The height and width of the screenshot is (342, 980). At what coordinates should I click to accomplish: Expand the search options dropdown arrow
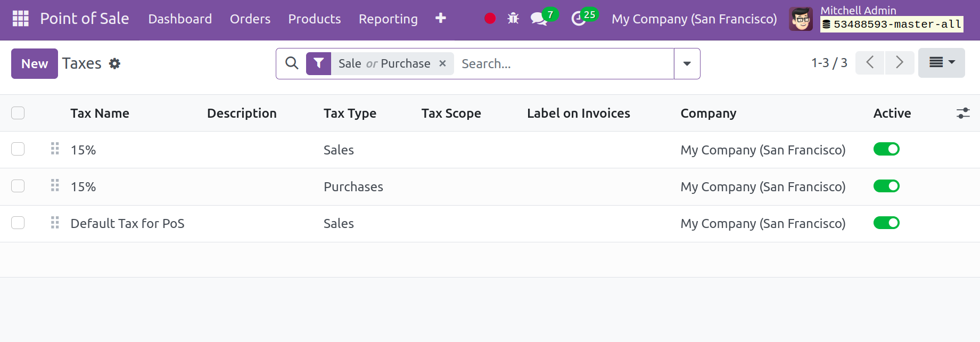(x=687, y=64)
